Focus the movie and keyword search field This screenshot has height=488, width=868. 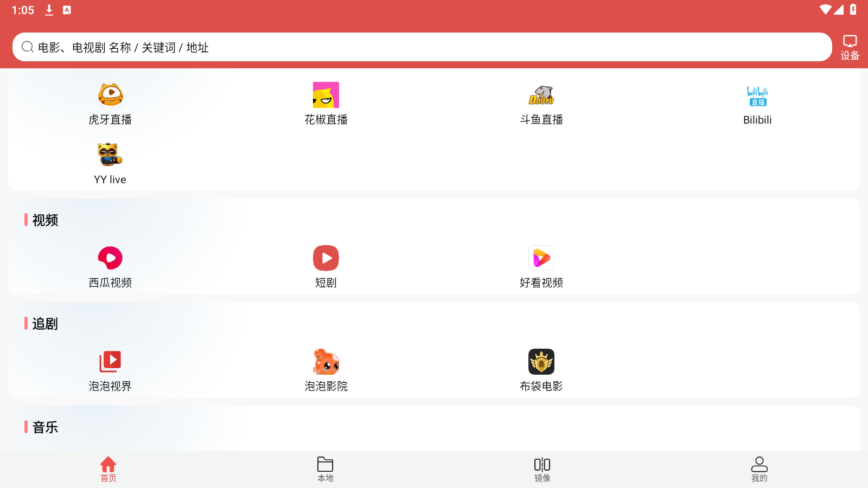click(423, 47)
